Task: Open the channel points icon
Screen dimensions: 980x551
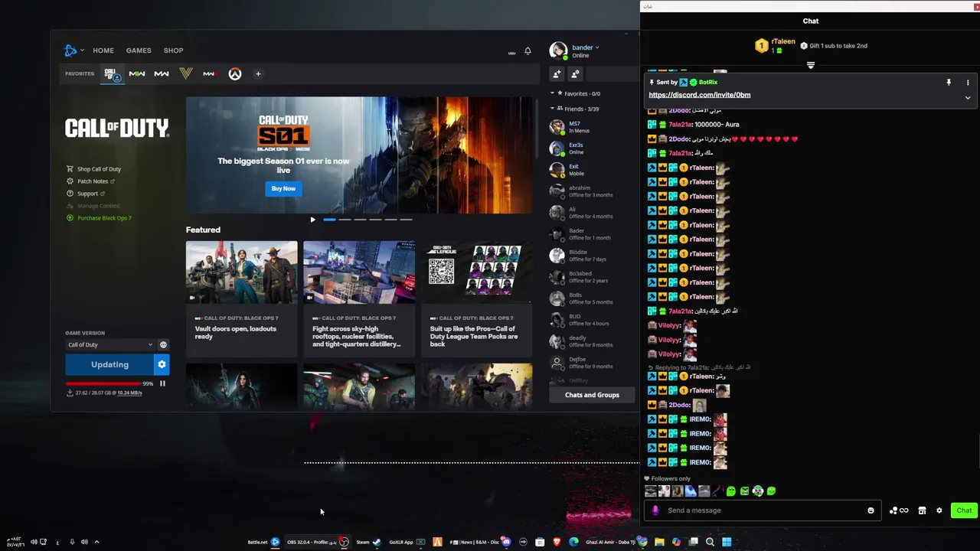Action: coord(898,510)
